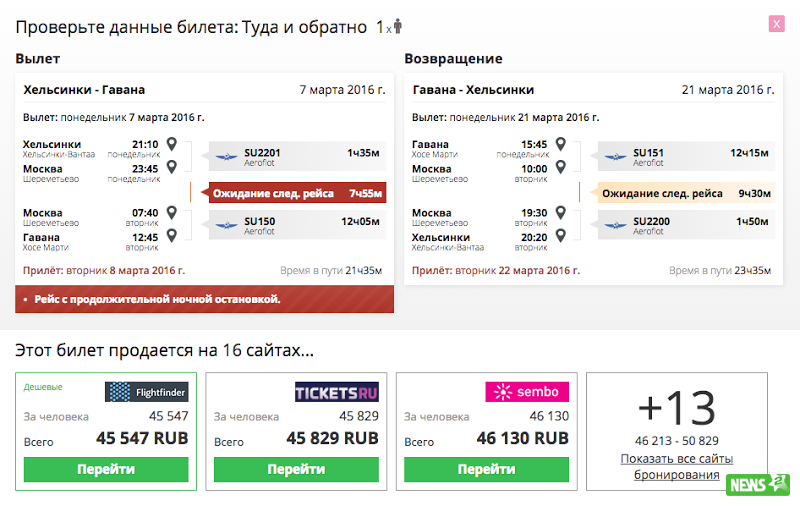This screenshot has height=506, width=800.
Task: Click Flightfinder's green Перейти button
Action: pyautogui.click(x=106, y=469)
